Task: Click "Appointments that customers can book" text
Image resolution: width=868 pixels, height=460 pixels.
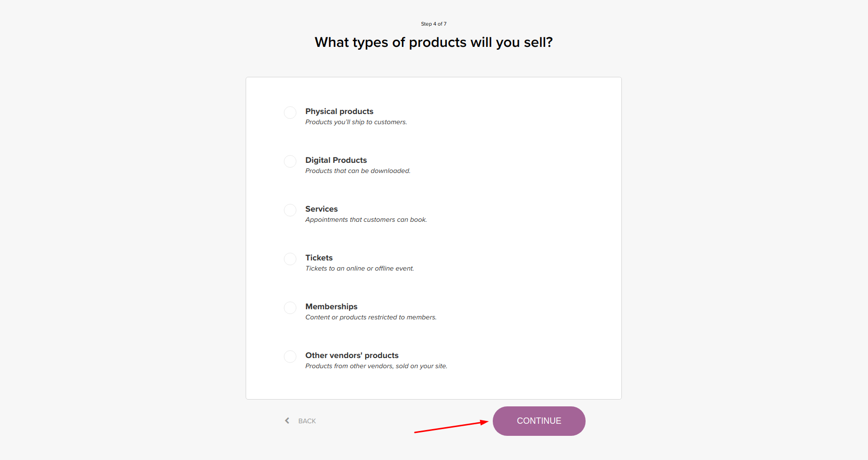Action: click(x=366, y=220)
